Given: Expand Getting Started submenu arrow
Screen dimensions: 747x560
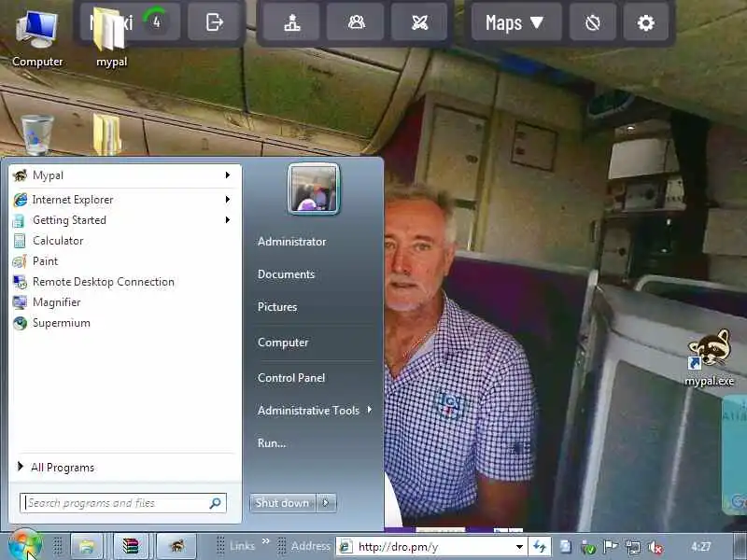Looking at the screenshot, I should point(228,220).
